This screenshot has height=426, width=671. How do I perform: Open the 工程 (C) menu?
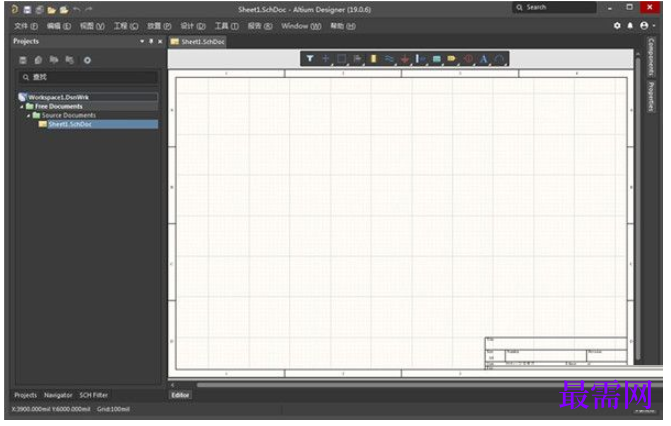(126, 26)
